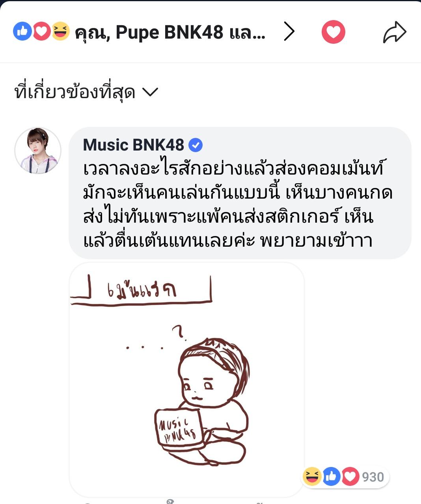
Task: Tap the Thai comment text by Music BNK48
Action: [x=238, y=204]
